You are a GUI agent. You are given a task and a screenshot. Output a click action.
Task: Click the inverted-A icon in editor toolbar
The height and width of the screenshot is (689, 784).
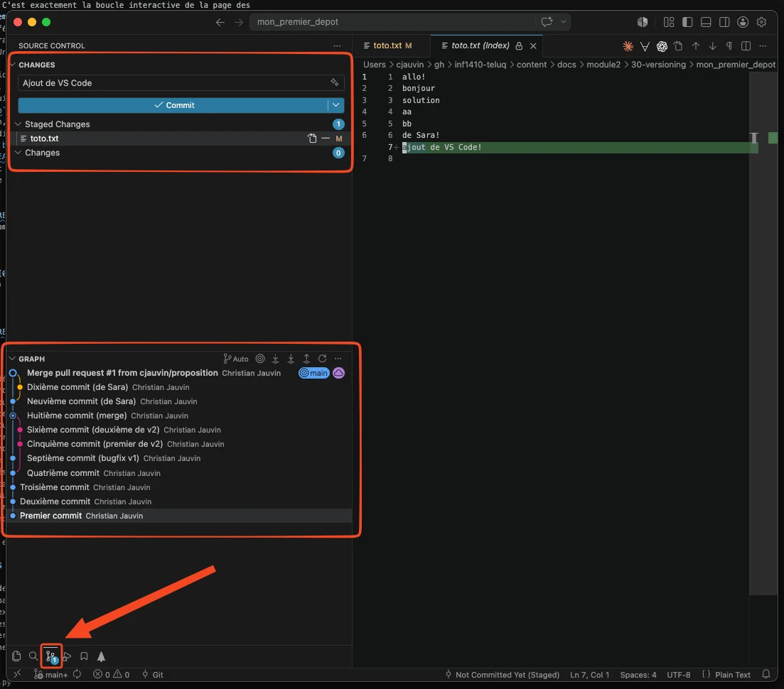click(645, 46)
